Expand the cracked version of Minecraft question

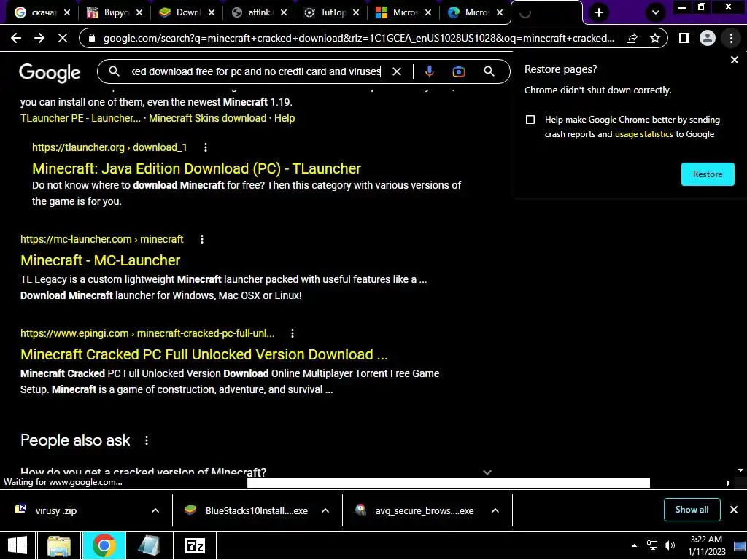click(256, 472)
